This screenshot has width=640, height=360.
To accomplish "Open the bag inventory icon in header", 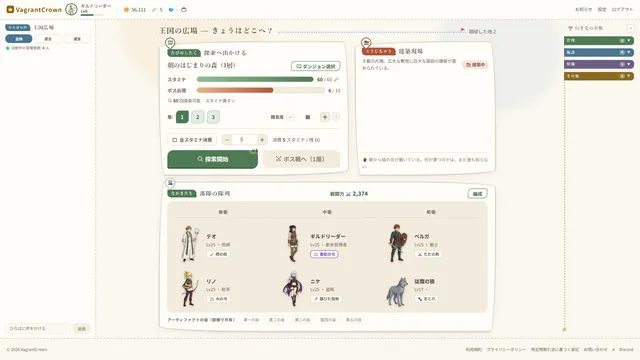I will (184, 10).
